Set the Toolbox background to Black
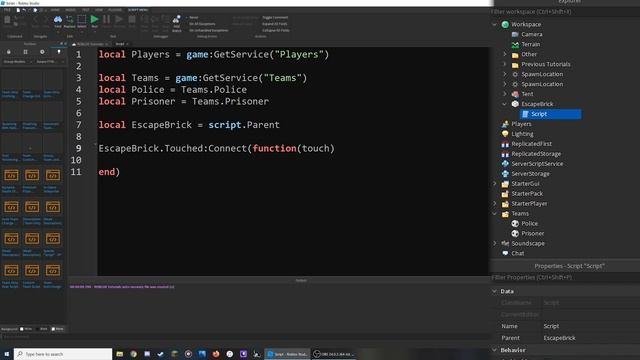The height and width of the screenshot is (360, 640). pos(42,329)
